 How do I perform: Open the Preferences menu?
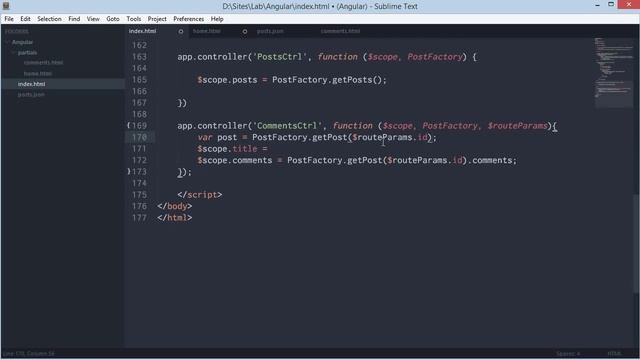(189, 19)
